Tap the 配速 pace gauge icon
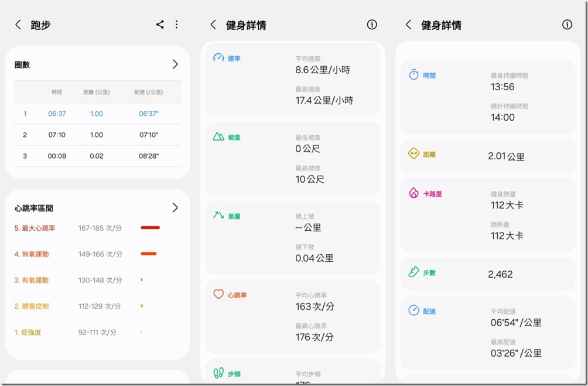The width and height of the screenshot is (588, 386). (413, 310)
